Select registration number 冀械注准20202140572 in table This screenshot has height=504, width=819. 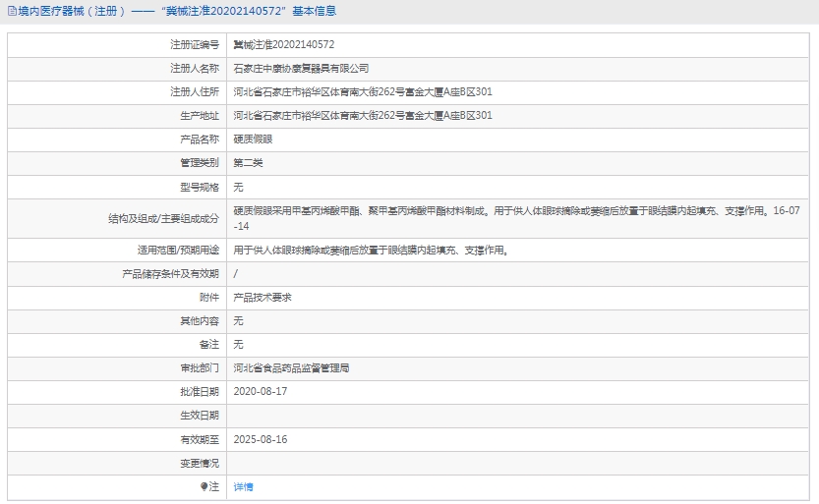[x=283, y=44]
